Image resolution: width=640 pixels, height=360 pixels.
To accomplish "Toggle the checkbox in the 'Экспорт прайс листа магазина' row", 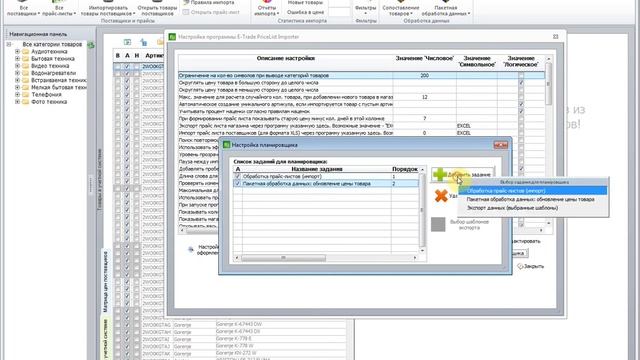I will point(521,126).
